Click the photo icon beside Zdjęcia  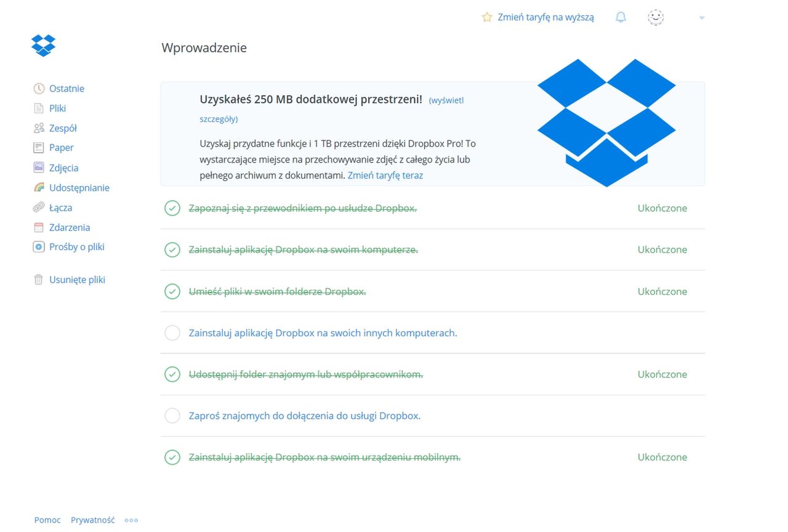(39, 167)
